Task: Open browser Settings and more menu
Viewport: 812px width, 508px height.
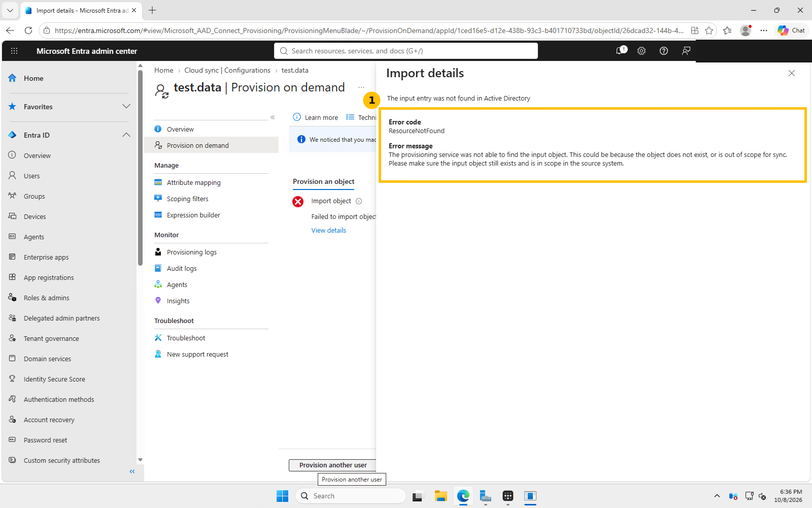Action: 764,30
